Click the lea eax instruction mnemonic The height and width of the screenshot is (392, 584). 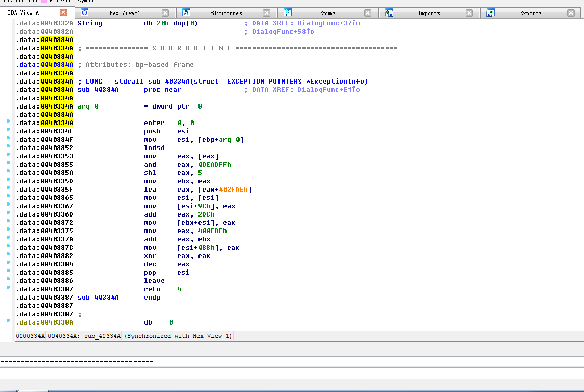coord(150,190)
